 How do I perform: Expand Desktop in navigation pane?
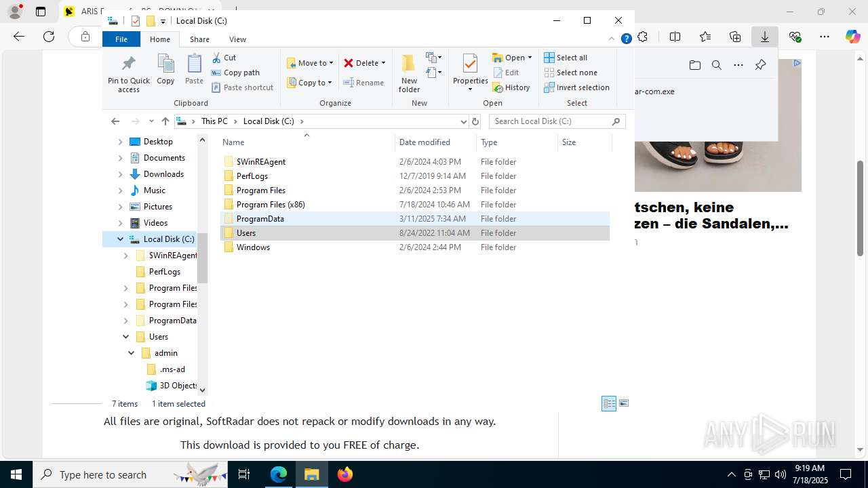[x=120, y=142]
